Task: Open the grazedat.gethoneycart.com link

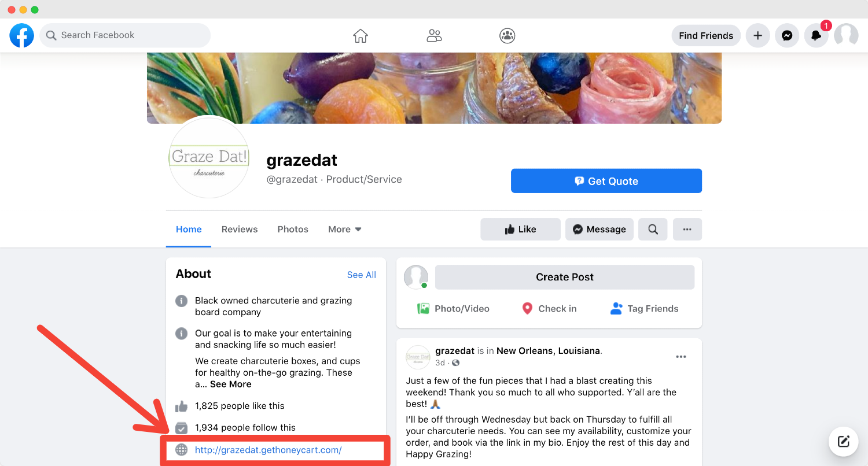Action: (x=269, y=450)
